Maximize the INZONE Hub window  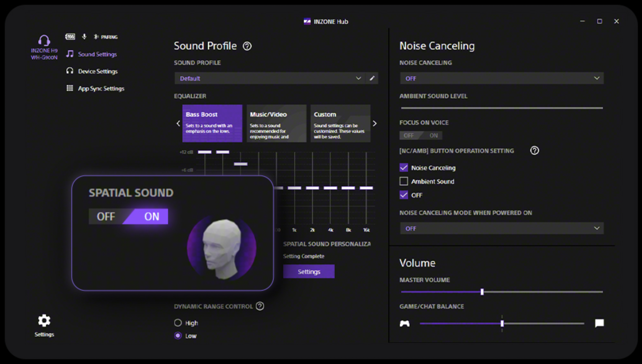click(x=599, y=21)
